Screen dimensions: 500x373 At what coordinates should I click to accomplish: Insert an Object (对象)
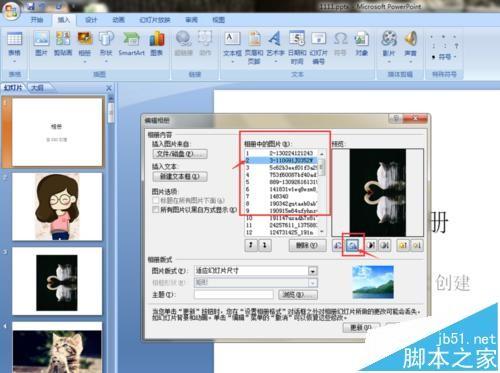tap(361, 44)
